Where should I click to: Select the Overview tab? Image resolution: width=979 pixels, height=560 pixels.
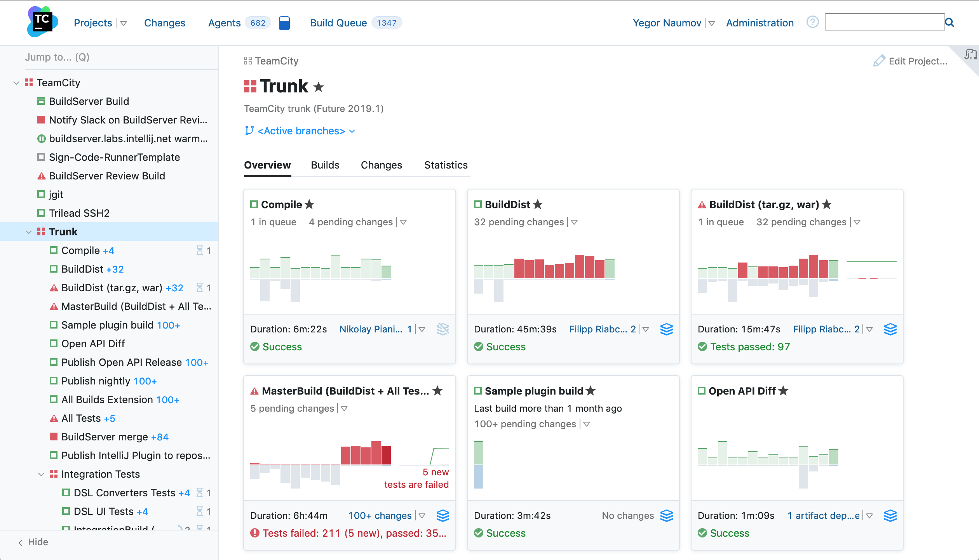pos(268,164)
